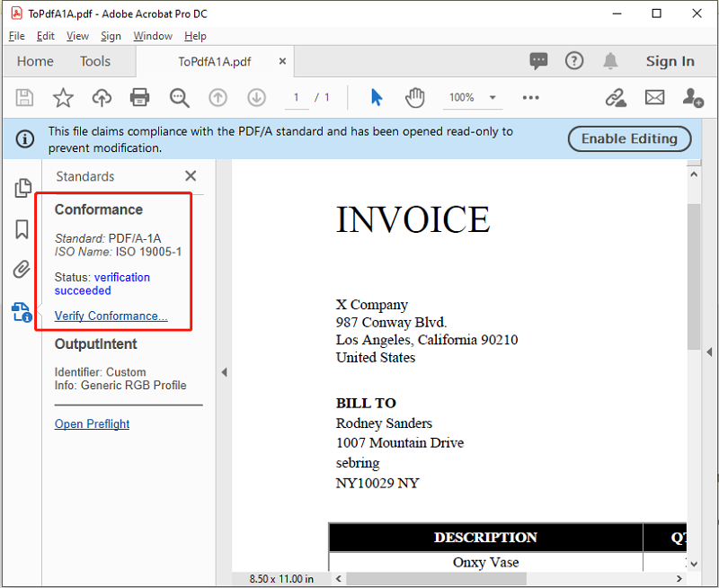Open the zoom level 100% dropdown
Image resolution: width=719 pixels, height=588 pixels.
472,97
